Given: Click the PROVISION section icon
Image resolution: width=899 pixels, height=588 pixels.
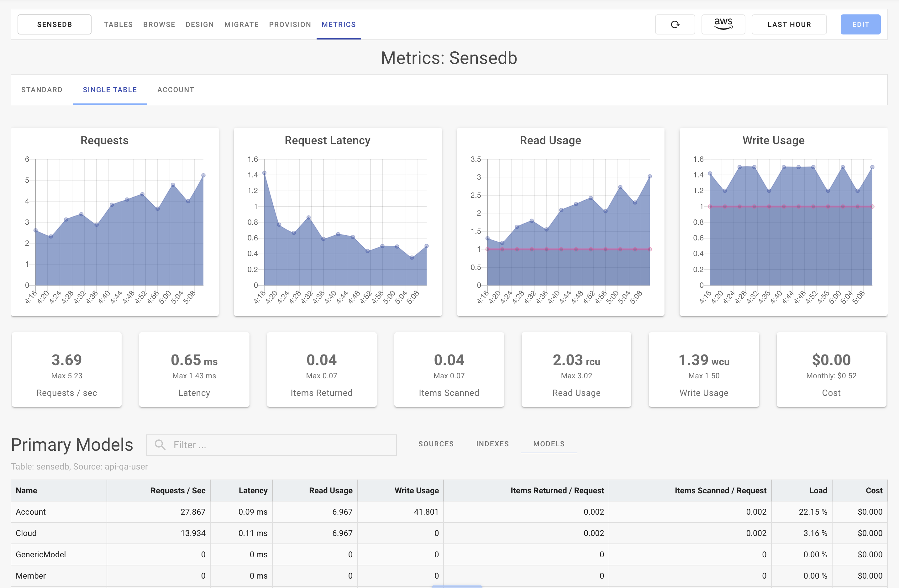Looking at the screenshot, I should point(290,24).
